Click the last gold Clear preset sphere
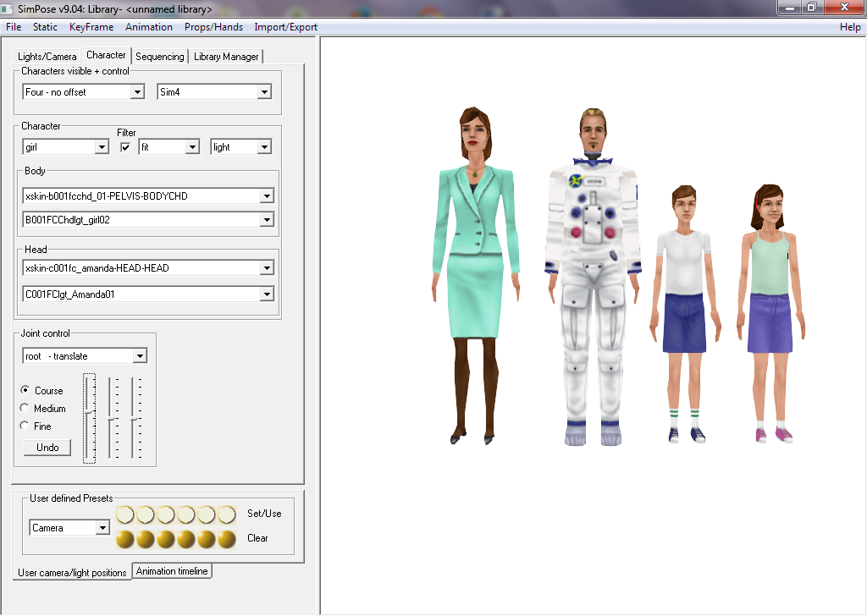Viewport: 867px width, 616px height. (227, 539)
